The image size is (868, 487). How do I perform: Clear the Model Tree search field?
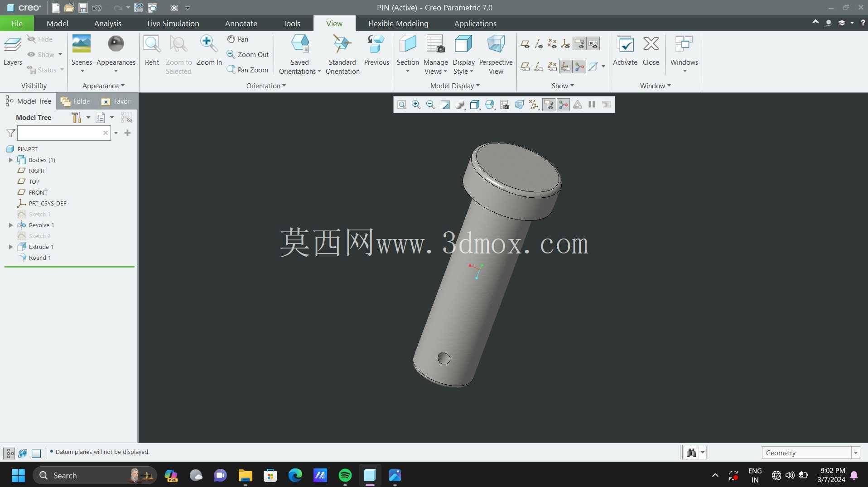pos(106,133)
